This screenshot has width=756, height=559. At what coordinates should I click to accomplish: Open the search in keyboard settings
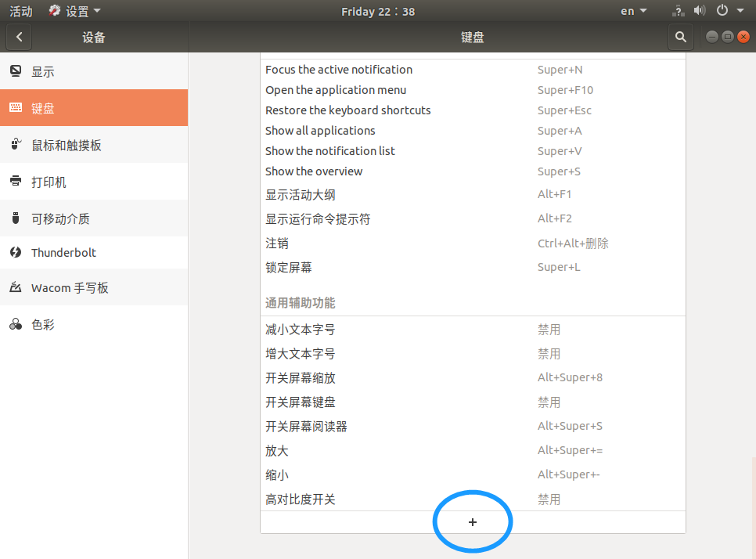[x=680, y=37]
